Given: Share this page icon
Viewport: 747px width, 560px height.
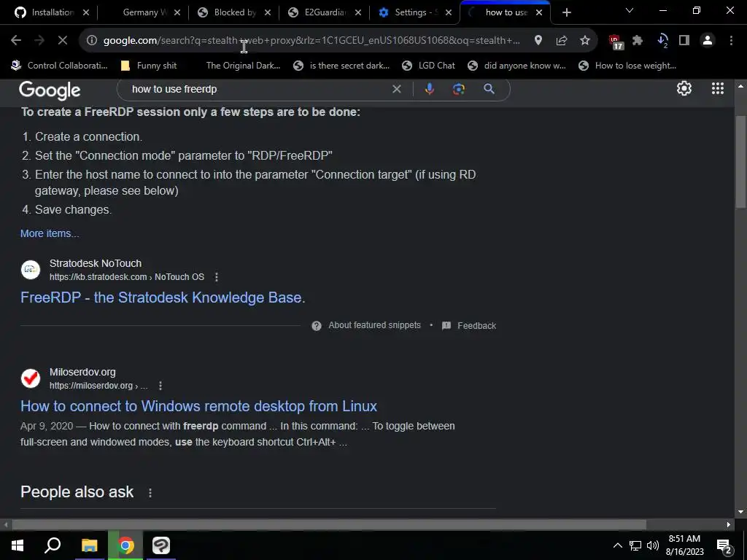Looking at the screenshot, I should pos(562,41).
